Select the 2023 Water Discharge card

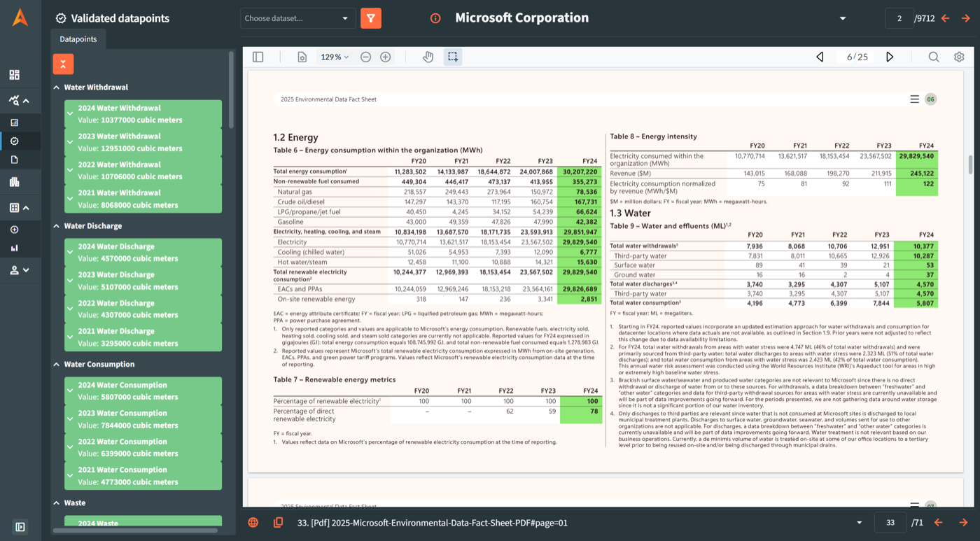143,281
